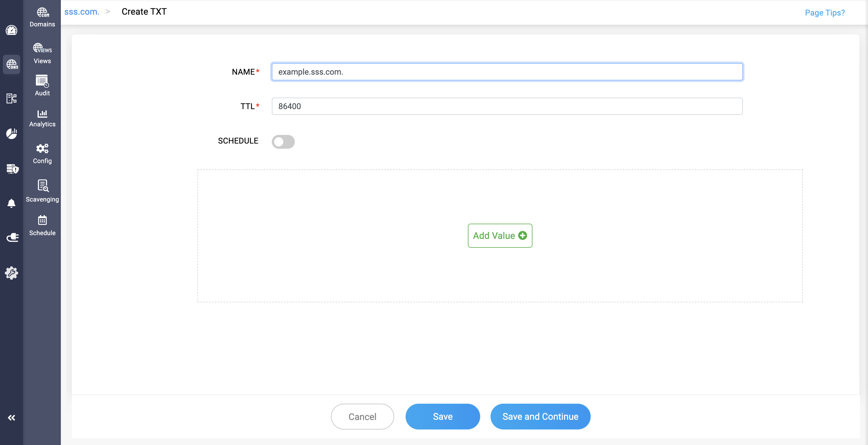This screenshot has height=445, width=868.
Task: Go to the Views menu item
Action: click(42, 53)
